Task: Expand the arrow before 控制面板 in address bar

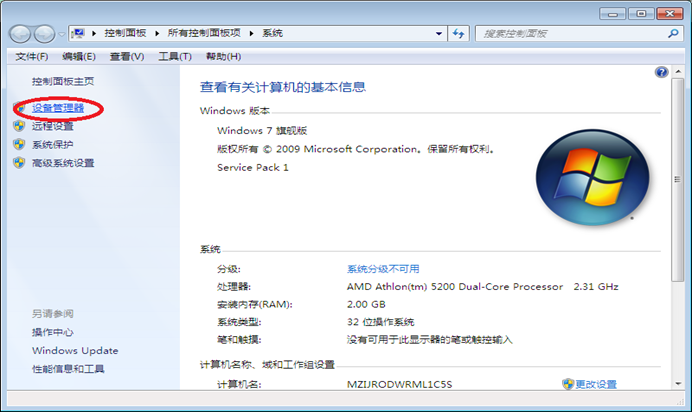Action: 94,33
